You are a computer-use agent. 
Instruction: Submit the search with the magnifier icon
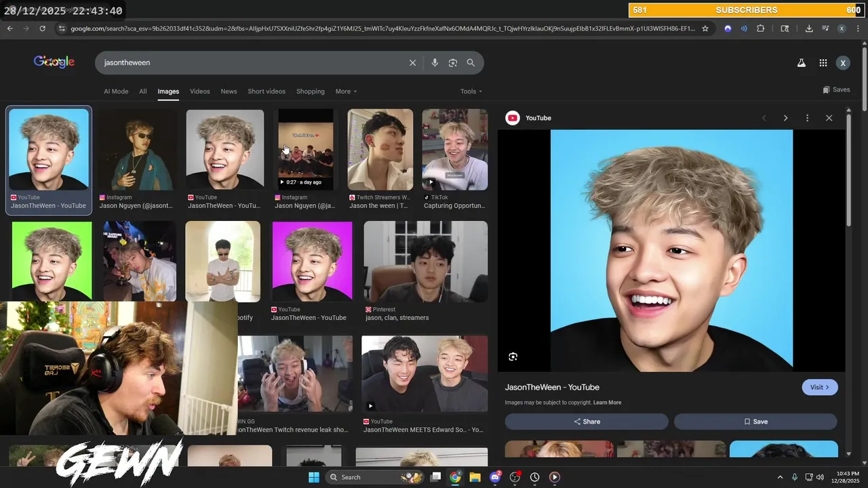(471, 62)
